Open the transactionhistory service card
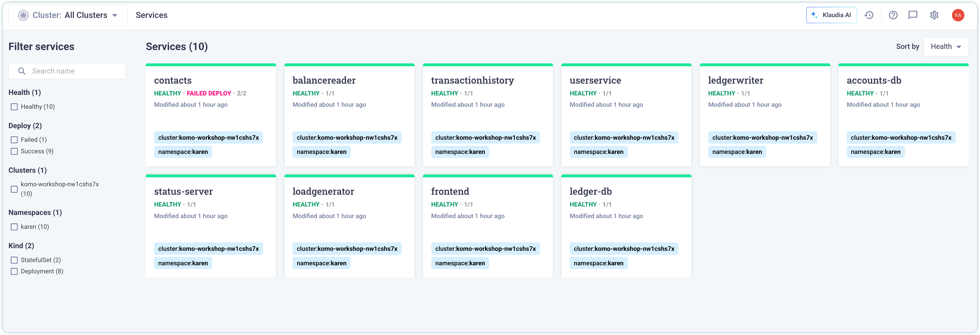The image size is (980, 335). coord(488,115)
